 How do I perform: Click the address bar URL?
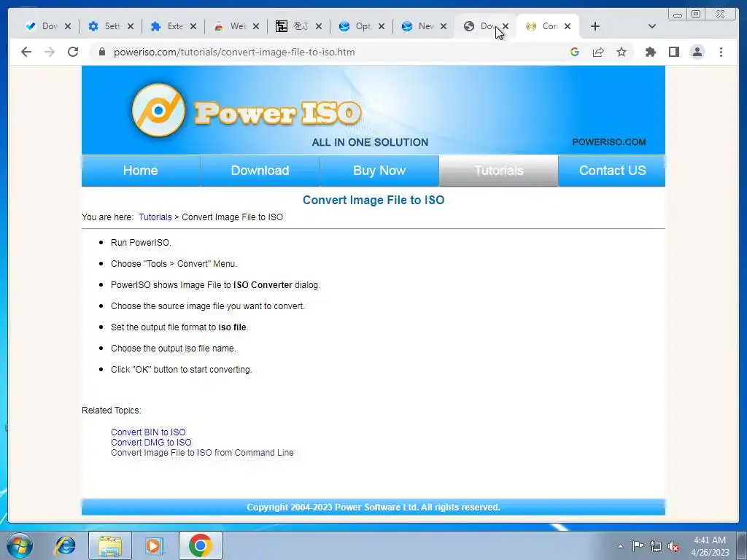[234, 52]
